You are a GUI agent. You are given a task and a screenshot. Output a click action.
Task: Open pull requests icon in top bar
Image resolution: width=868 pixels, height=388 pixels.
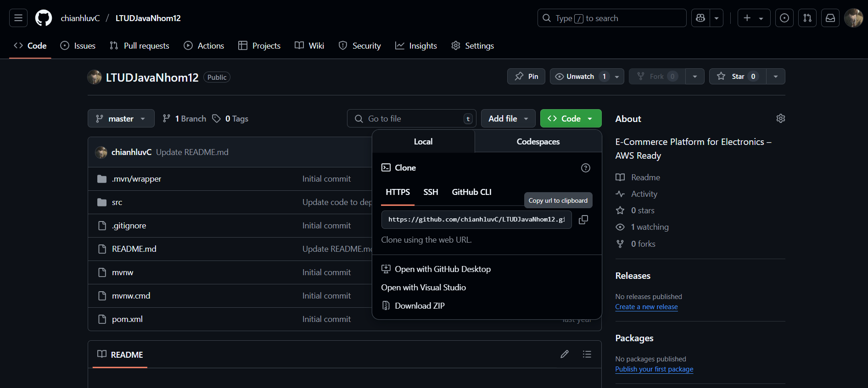(x=807, y=18)
